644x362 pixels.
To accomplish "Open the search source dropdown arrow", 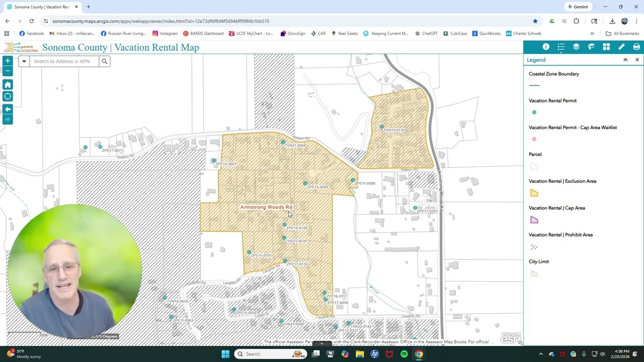I will point(24,61).
